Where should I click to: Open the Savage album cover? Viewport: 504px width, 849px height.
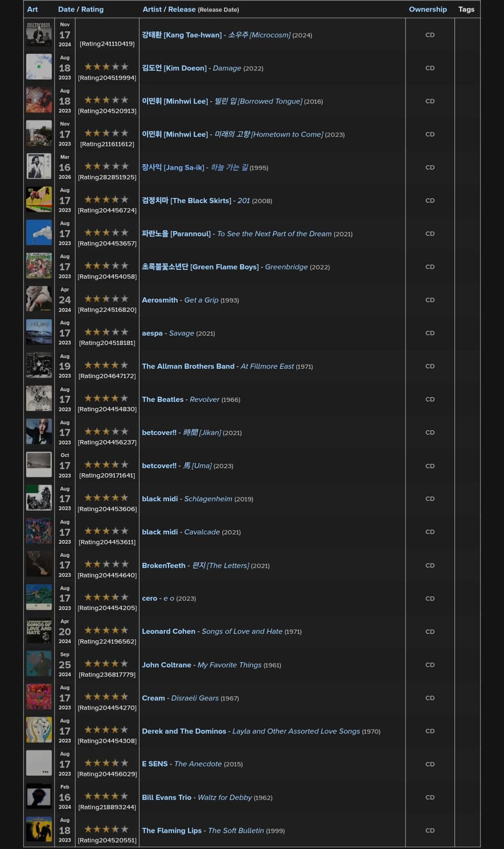39,332
